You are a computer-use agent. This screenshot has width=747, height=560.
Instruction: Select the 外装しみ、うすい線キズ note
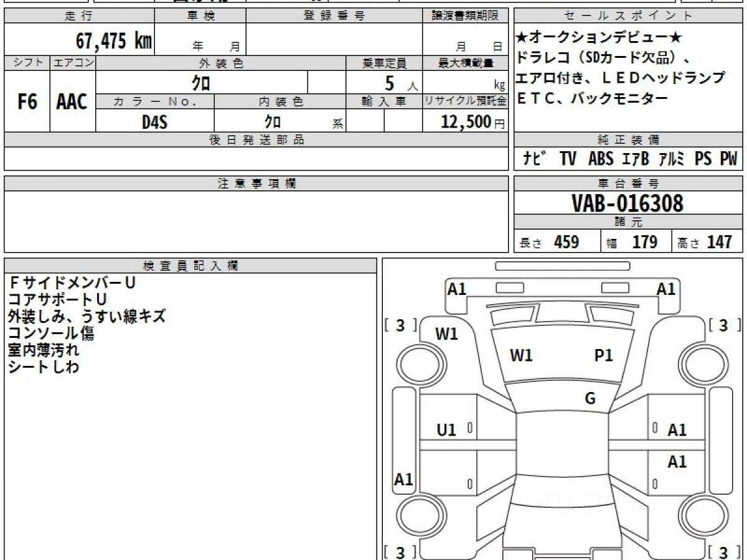[87, 316]
